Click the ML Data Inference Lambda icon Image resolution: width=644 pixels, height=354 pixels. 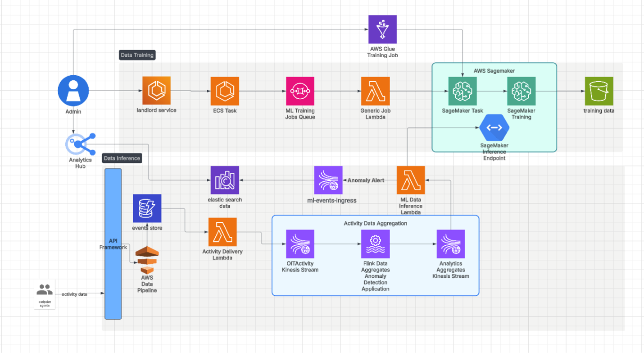[410, 179]
